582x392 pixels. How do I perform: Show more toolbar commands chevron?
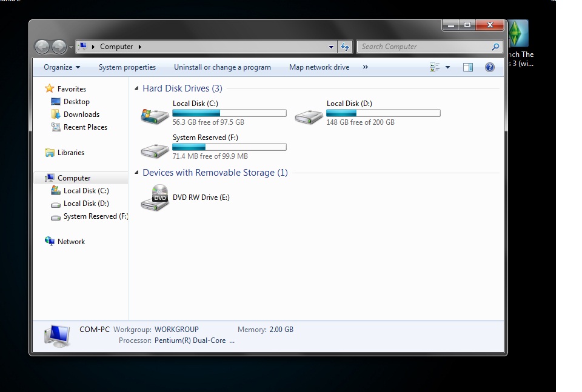coord(365,67)
